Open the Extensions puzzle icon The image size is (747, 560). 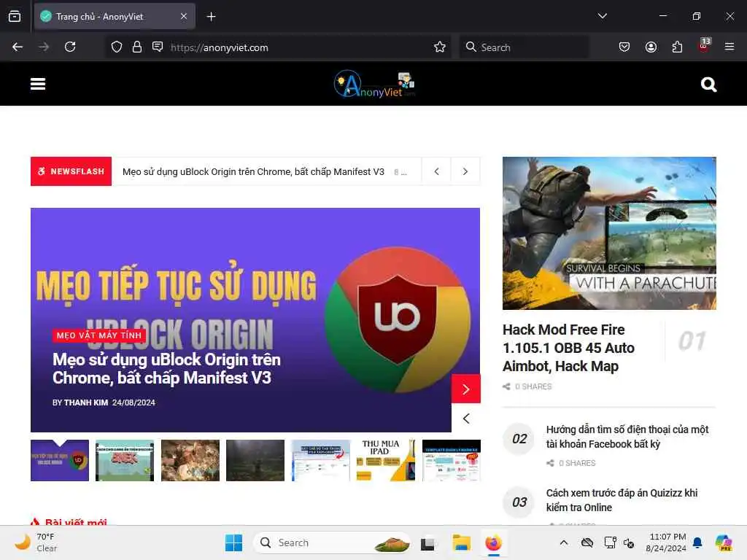pos(677,47)
